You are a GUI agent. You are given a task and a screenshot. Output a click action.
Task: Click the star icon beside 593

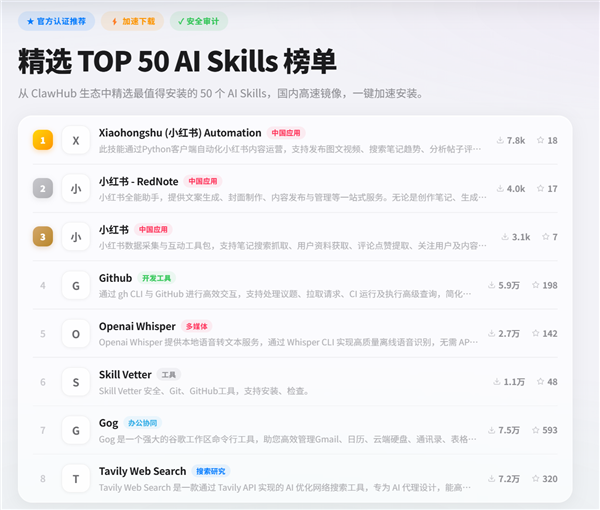point(536,430)
